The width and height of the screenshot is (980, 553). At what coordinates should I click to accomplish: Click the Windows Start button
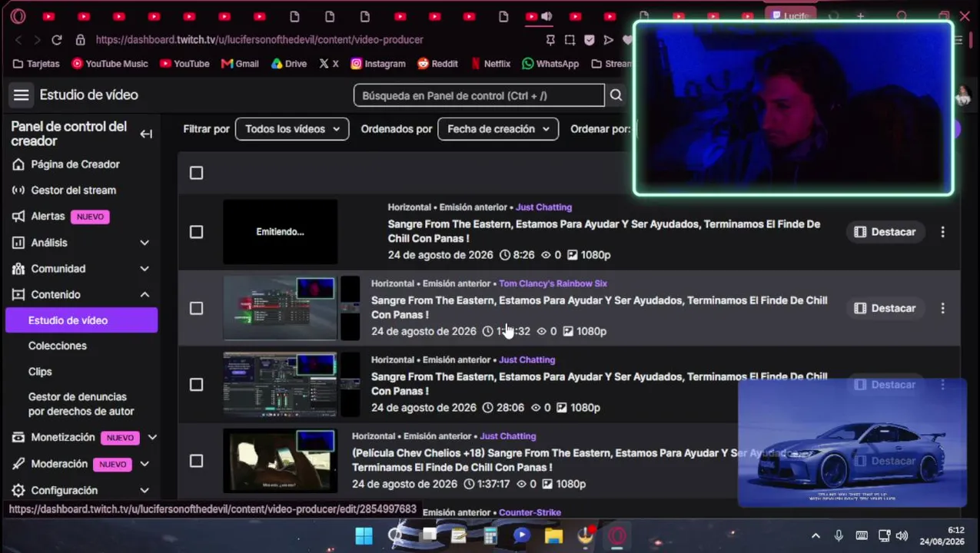click(x=364, y=536)
